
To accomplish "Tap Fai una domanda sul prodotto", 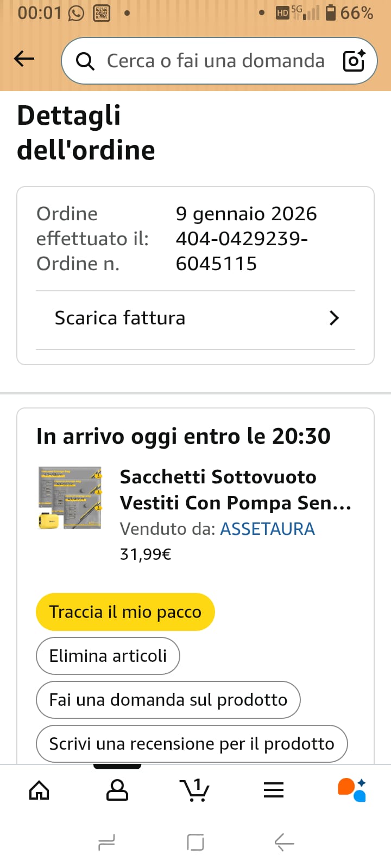I will 168,700.
